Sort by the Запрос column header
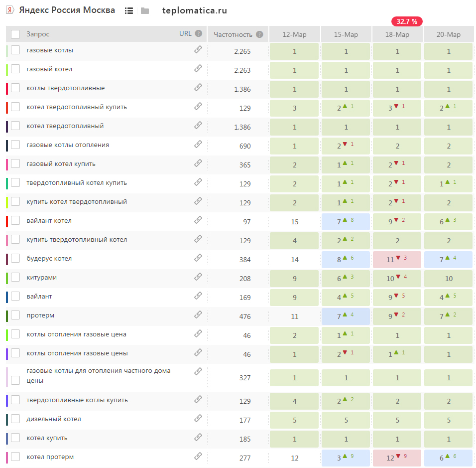 point(38,34)
